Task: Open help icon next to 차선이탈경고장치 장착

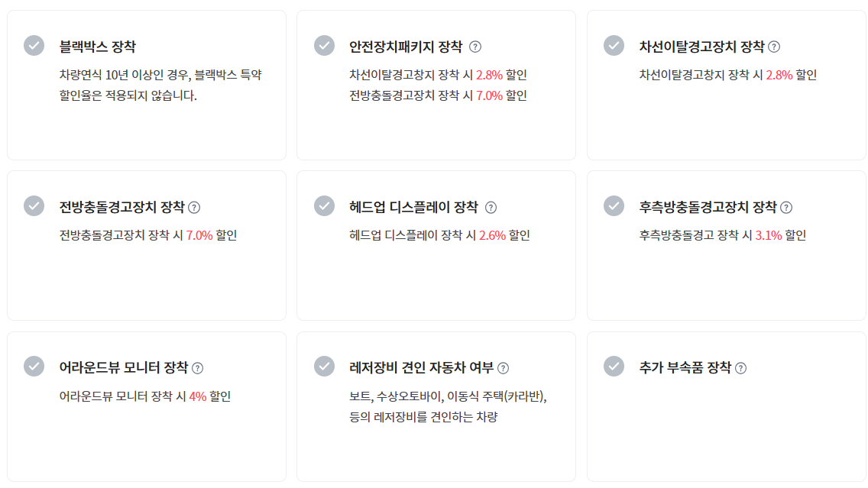Action: (774, 47)
